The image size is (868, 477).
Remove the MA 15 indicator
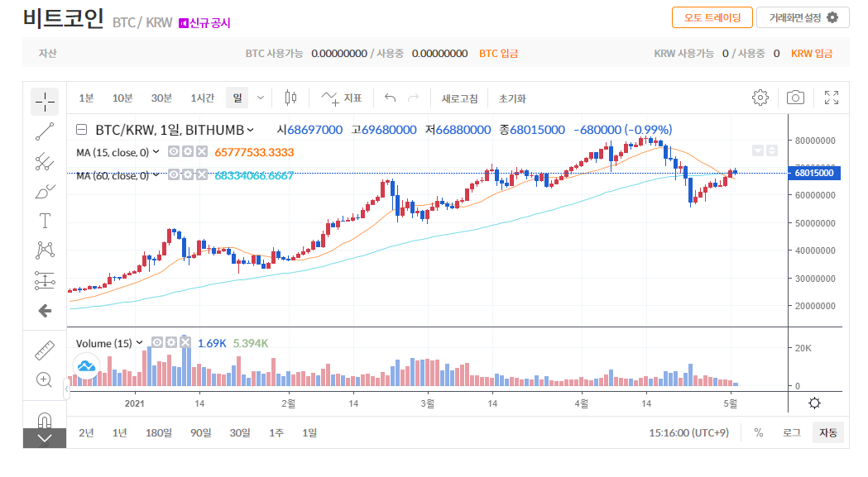202,151
